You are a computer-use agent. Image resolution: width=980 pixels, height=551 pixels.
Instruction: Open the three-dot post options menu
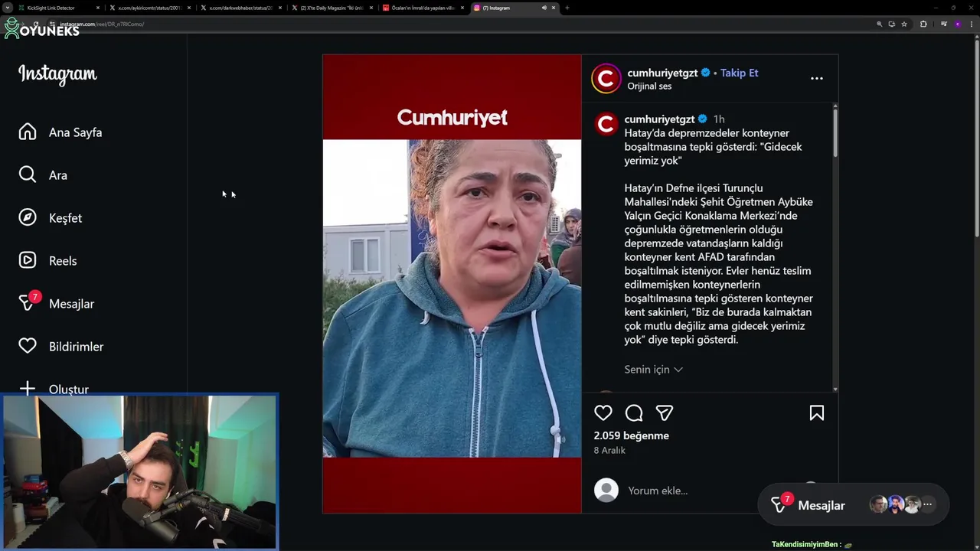tap(817, 78)
